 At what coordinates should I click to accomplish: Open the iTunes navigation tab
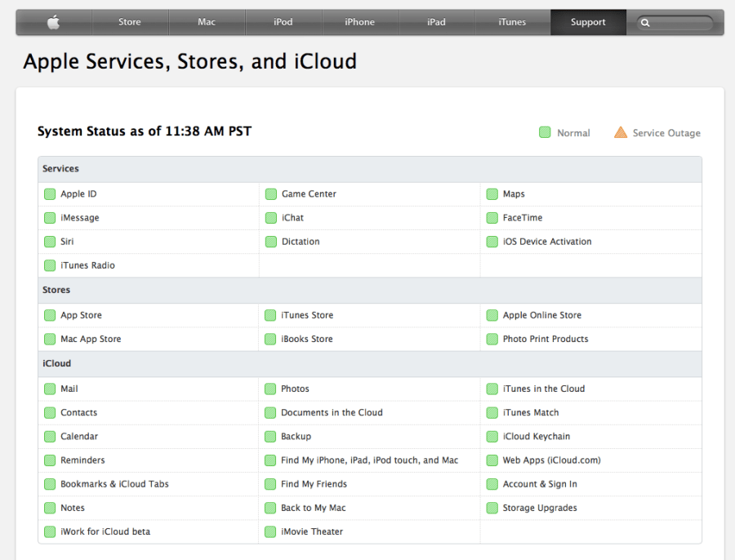click(512, 22)
